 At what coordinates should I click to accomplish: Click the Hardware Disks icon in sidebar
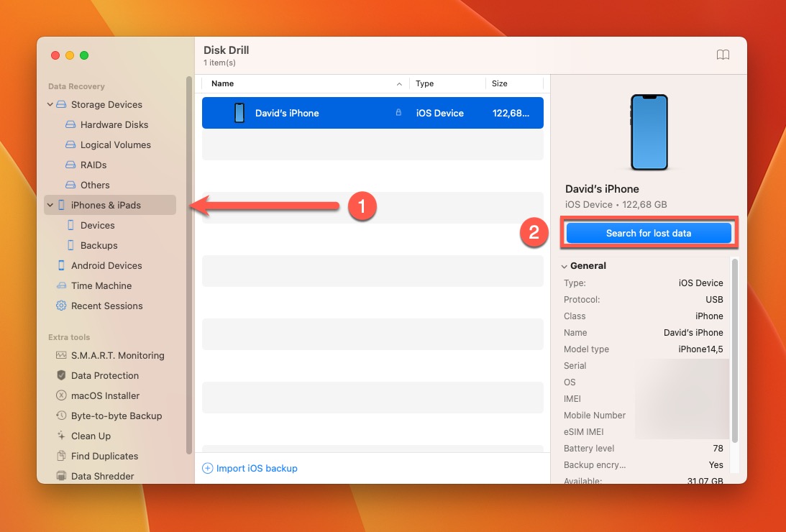pos(70,125)
